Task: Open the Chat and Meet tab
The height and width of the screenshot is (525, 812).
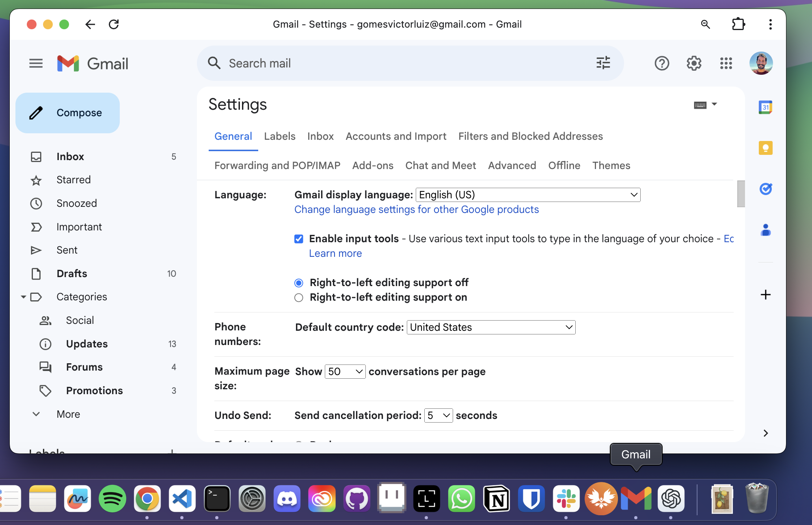Action: click(441, 166)
